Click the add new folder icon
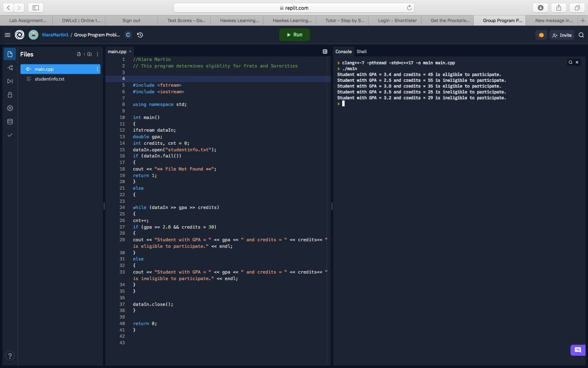588x368 pixels. coord(89,54)
